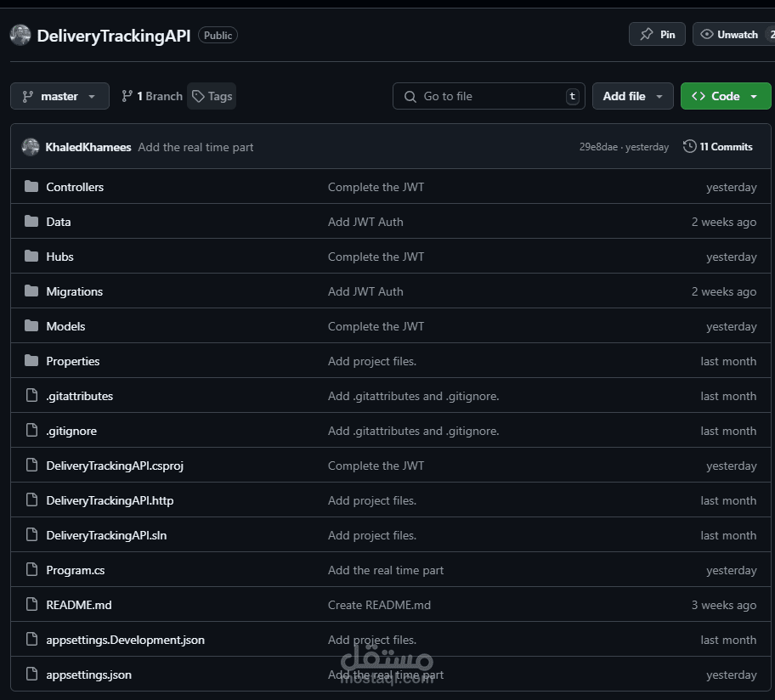Open the Models folder

tap(65, 326)
